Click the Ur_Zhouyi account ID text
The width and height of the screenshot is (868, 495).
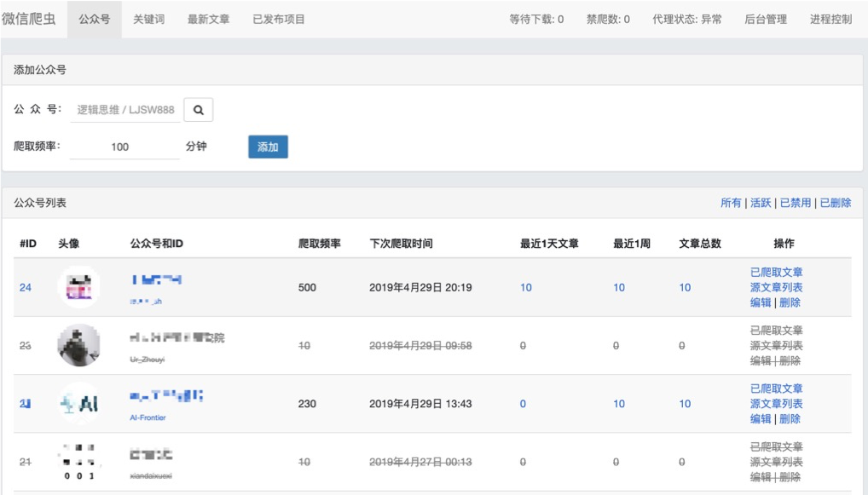pos(148,360)
